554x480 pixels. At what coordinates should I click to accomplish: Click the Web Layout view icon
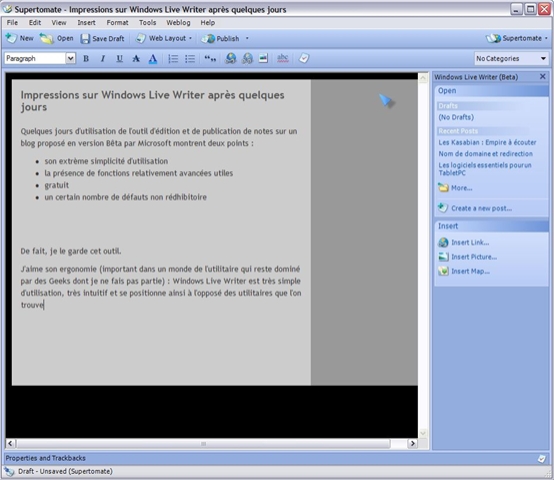[140, 38]
